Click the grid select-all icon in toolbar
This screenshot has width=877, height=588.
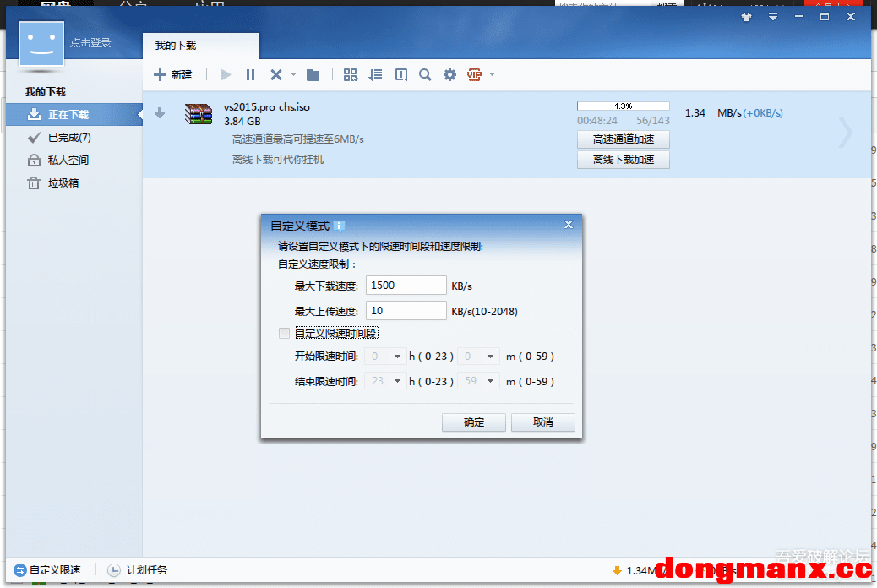[351, 75]
